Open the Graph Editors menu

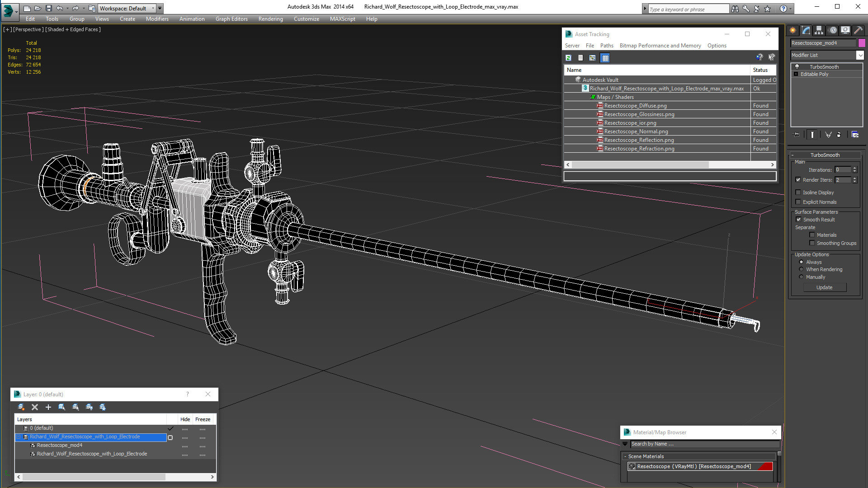click(231, 19)
